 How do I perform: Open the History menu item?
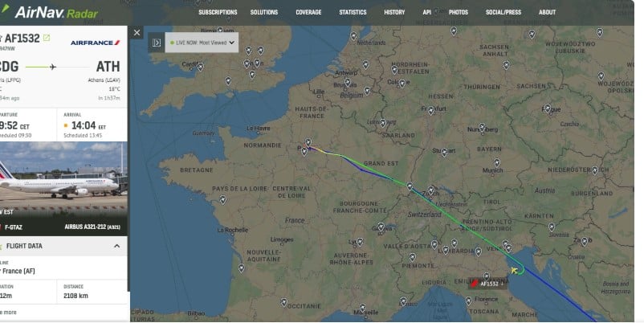point(394,12)
